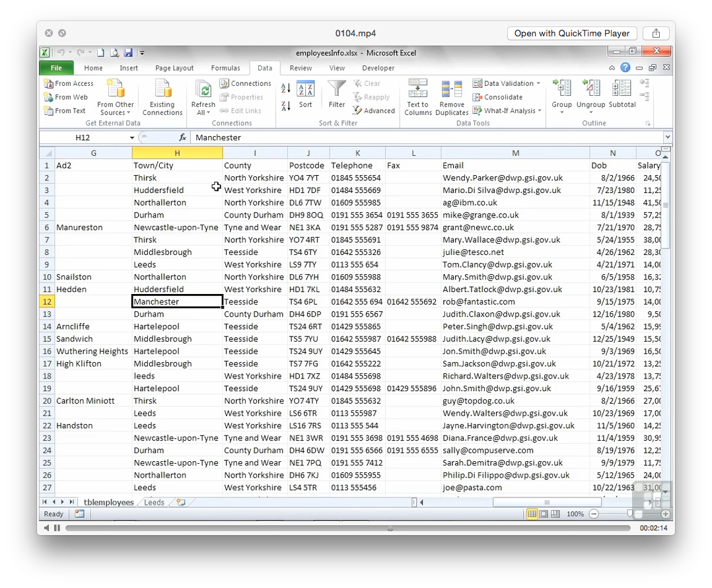Expand the Data Validation dropdown
712x588 pixels.
pos(538,84)
